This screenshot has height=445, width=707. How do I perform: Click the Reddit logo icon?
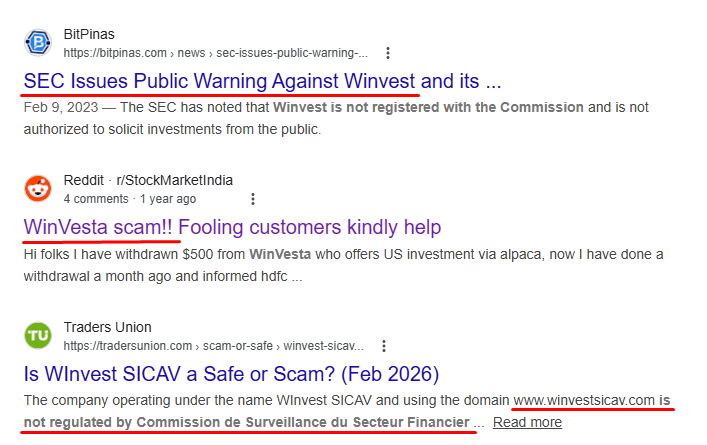tap(38, 189)
